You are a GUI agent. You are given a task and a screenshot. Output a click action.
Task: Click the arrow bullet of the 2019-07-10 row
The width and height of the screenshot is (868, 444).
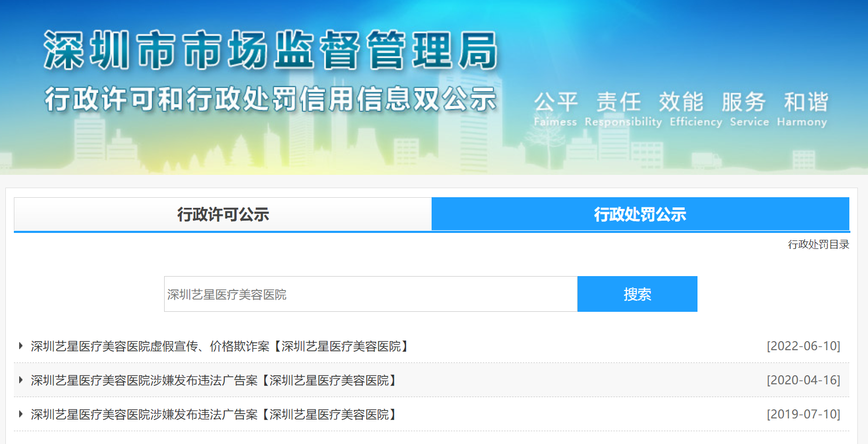pos(21,414)
